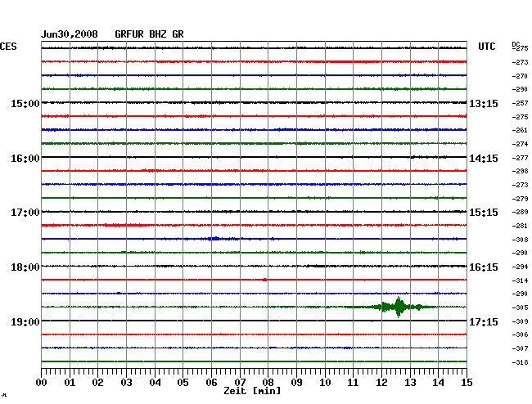Pick the 08 minute axis tick label

(268, 383)
